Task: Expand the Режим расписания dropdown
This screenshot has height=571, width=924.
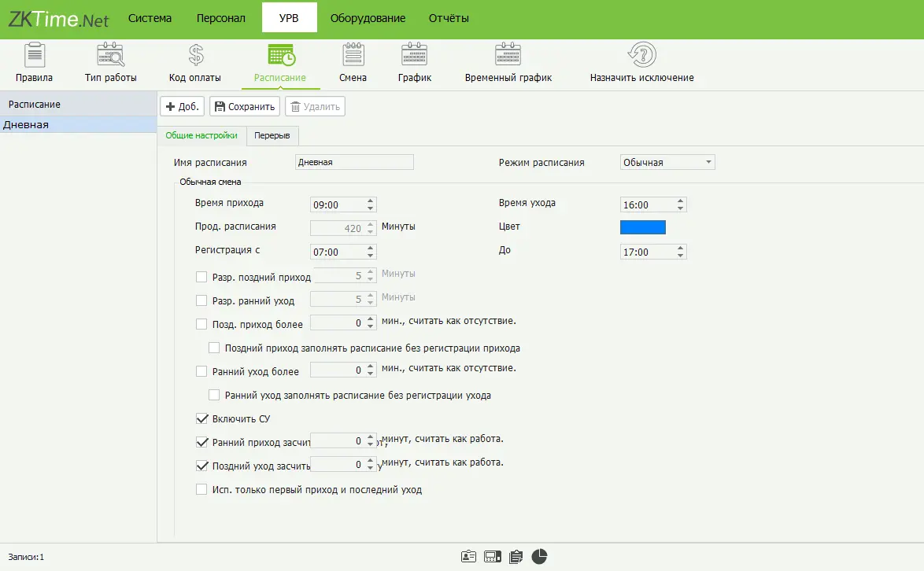Action: pyautogui.click(x=708, y=163)
